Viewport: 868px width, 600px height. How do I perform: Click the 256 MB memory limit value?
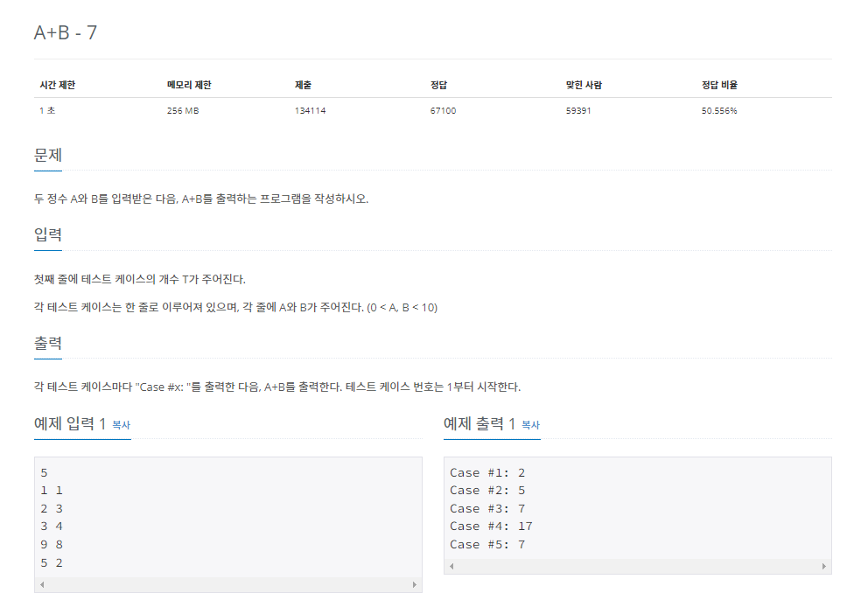[183, 111]
